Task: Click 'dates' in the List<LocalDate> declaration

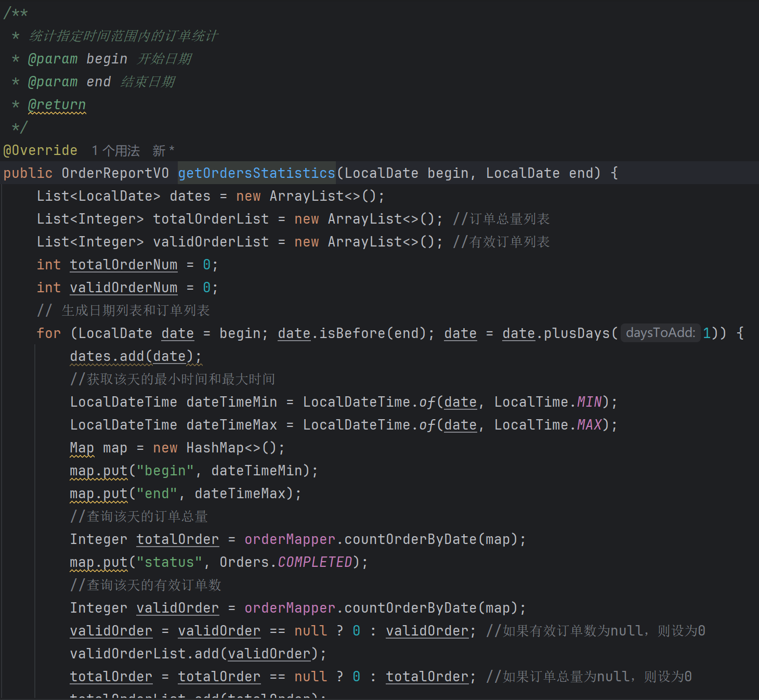Action: pos(190,196)
